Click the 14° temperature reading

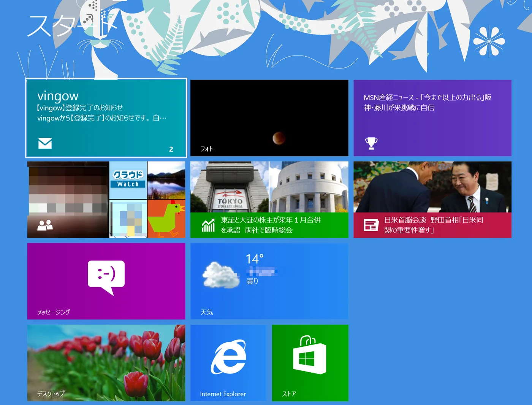(x=254, y=259)
